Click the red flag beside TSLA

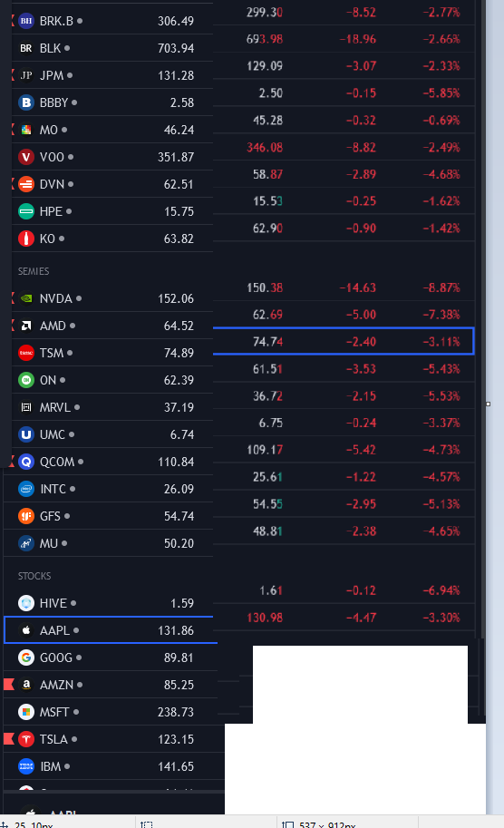point(8,739)
